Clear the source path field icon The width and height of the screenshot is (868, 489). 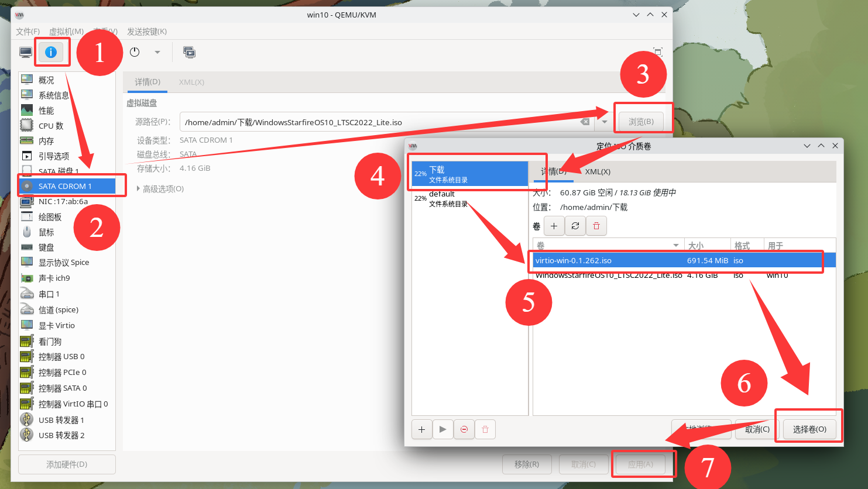click(x=585, y=122)
